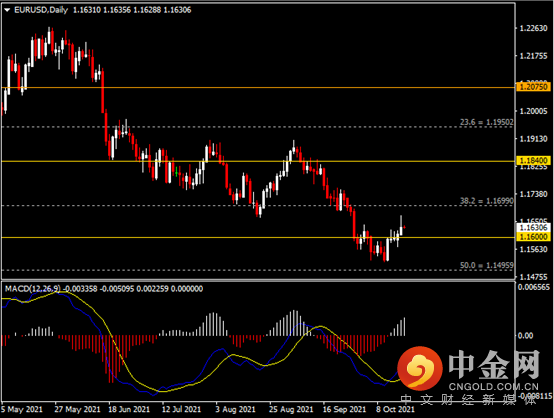Click the 8 Oct 2021 date marker
Viewport: 554px width, 418px height.
(x=395, y=409)
